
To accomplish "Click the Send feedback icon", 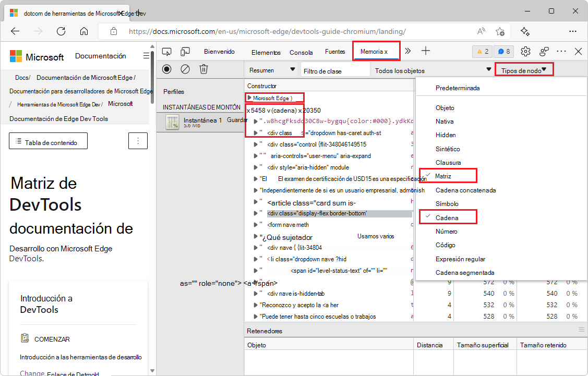I will (544, 51).
